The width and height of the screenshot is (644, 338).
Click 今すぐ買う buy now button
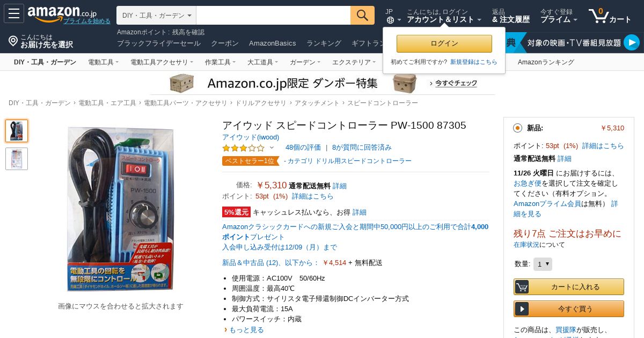pos(569,309)
